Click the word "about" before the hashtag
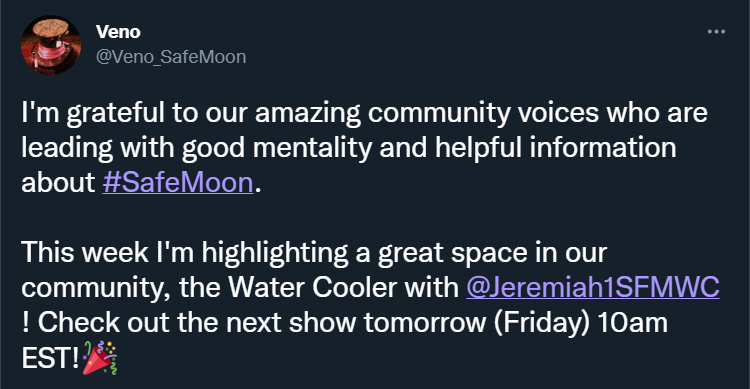The image size is (750, 389). [x=58, y=183]
